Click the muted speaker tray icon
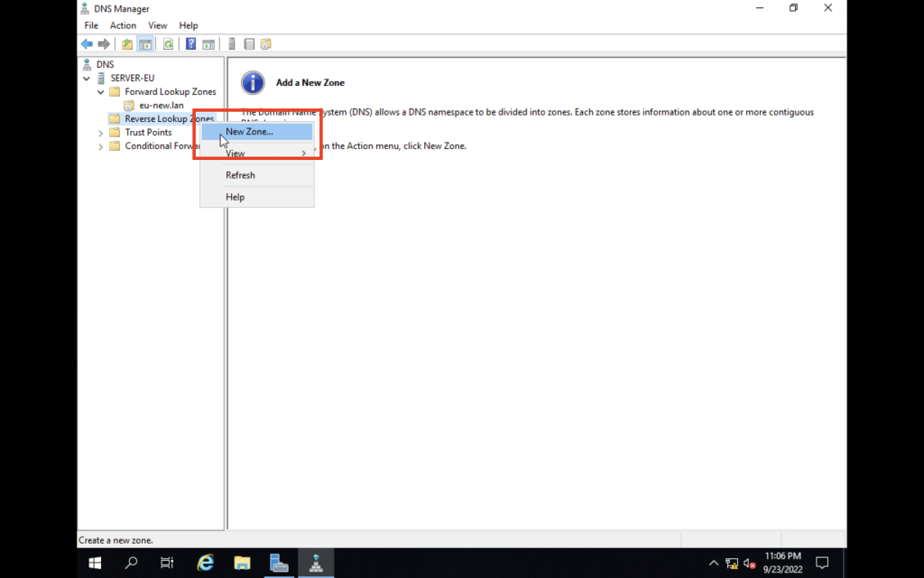This screenshot has height=578, width=924. coord(750,564)
